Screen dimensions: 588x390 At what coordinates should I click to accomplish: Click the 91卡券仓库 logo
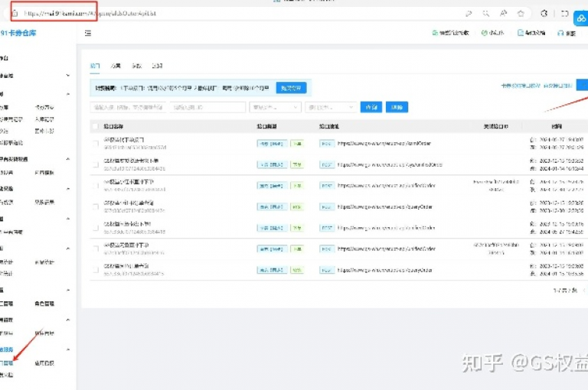(18, 33)
